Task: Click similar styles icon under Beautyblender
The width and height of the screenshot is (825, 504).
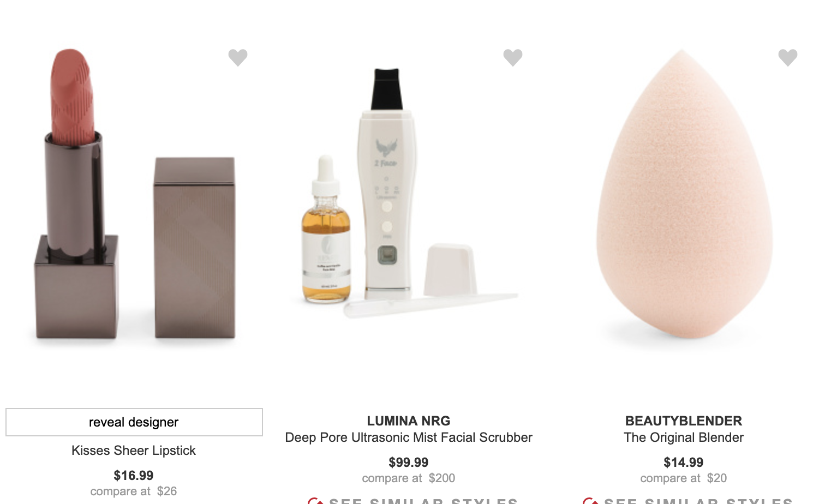Action: pyautogui.click(x=590, y=501)
